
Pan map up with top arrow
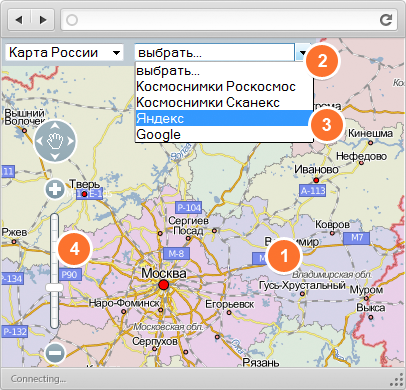point(55,126)
